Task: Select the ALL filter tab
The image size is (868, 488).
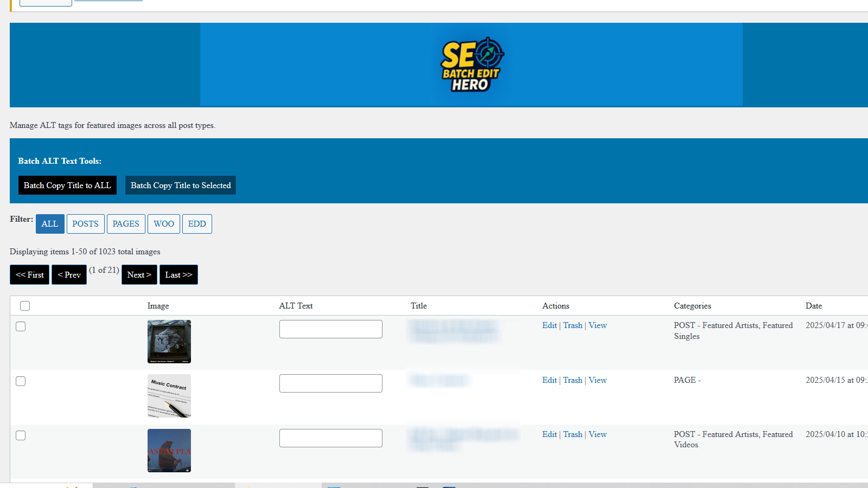Action: [50, 224]
